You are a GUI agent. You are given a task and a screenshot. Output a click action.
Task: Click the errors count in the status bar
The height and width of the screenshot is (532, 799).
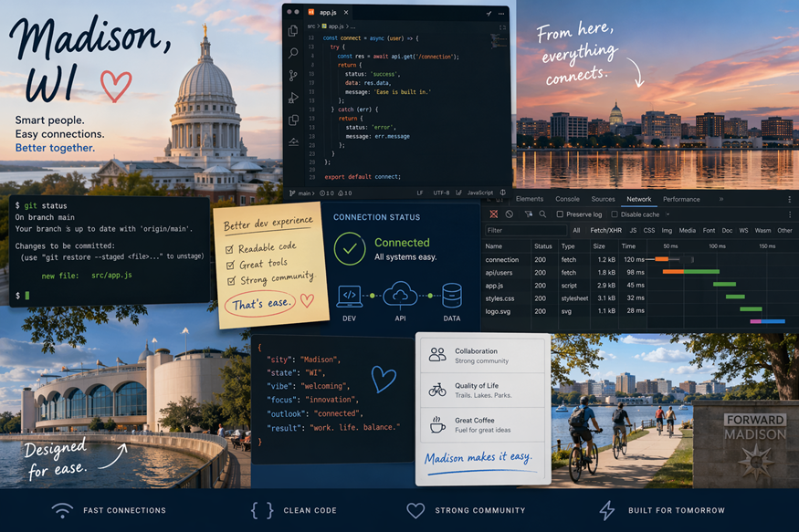(327, 193)
